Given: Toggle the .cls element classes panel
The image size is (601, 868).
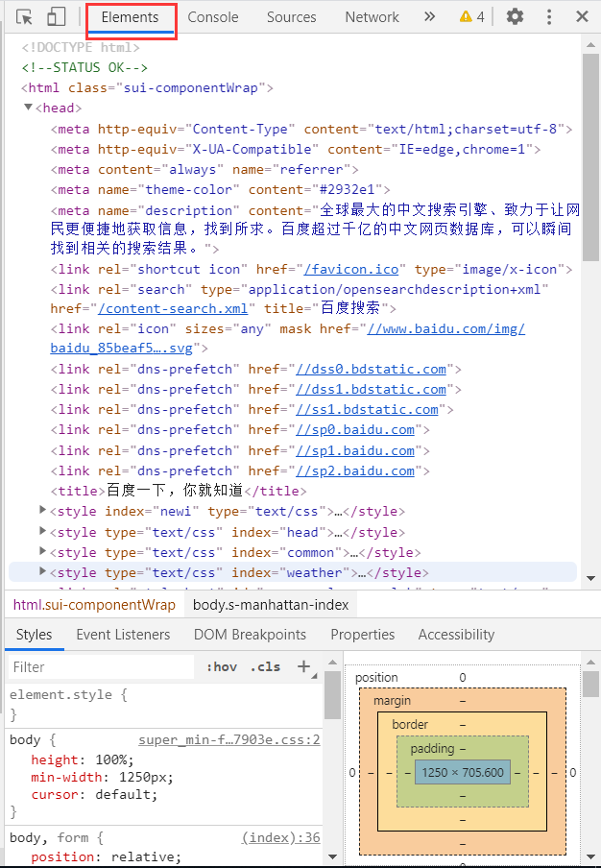Looking at the screenshot, I should [265, 667].
